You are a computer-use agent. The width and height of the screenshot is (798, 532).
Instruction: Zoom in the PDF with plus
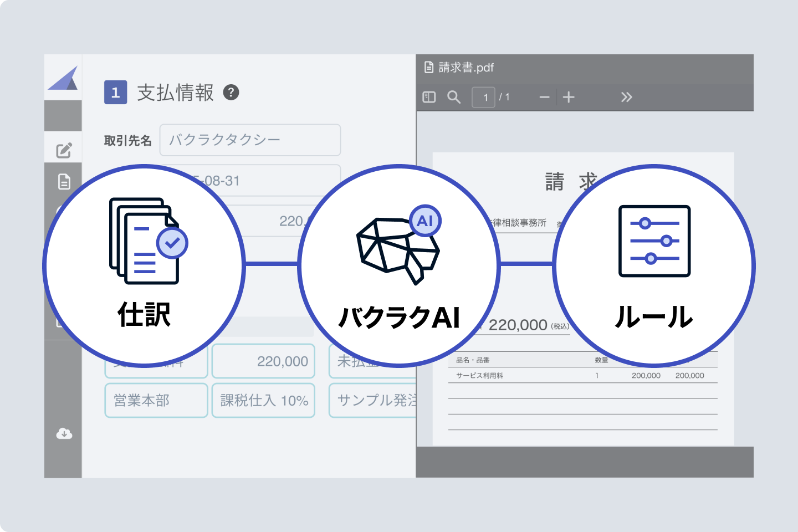(569, 98)
